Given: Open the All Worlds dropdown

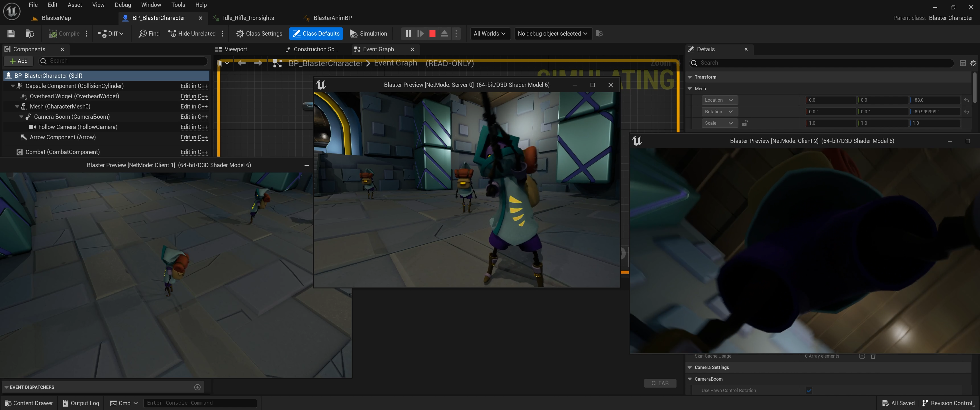Looking at the screenshot, I should 489,34.
